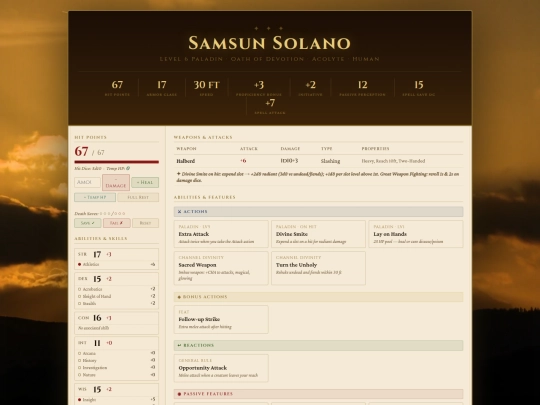Viewport: 540px width, 405px height.
Task: Click the small icon next to Temp HP
Action: tap(128, 168)
